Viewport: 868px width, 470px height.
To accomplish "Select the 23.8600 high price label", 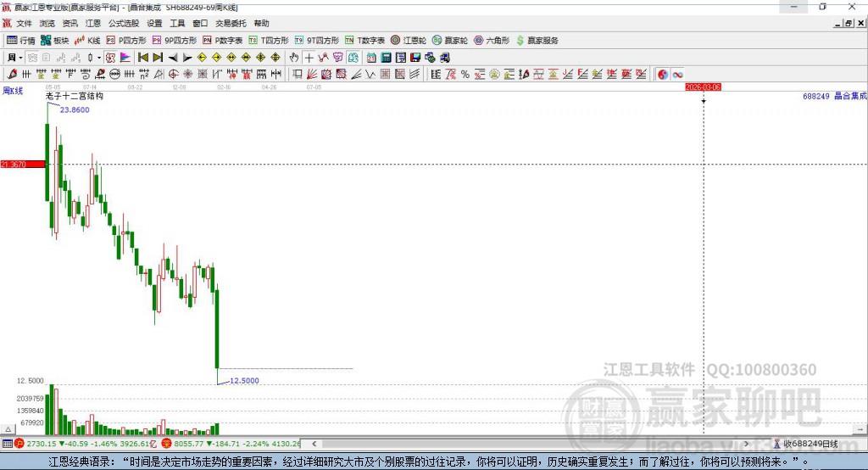I will [75, 109].
